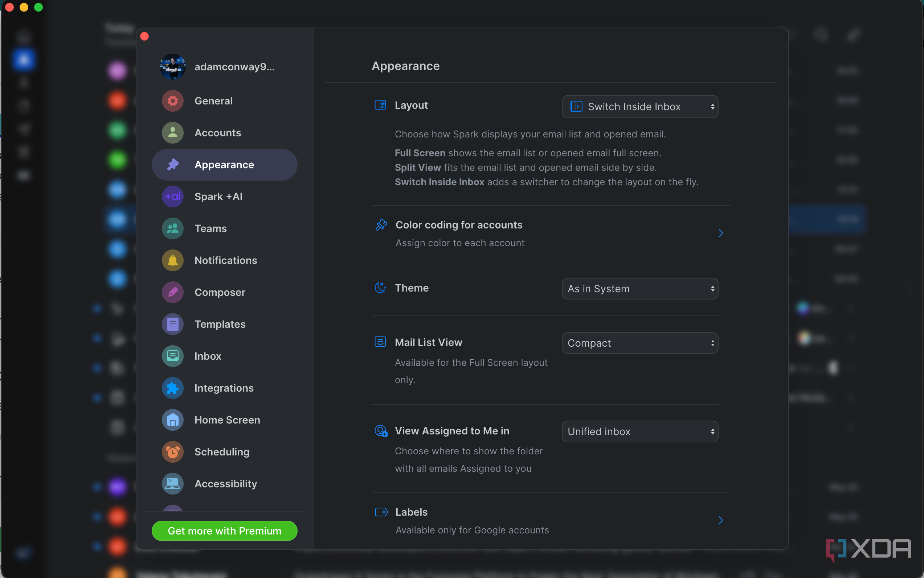
Task: Open the Theme dropdown As in System
Action: (640, 289)
